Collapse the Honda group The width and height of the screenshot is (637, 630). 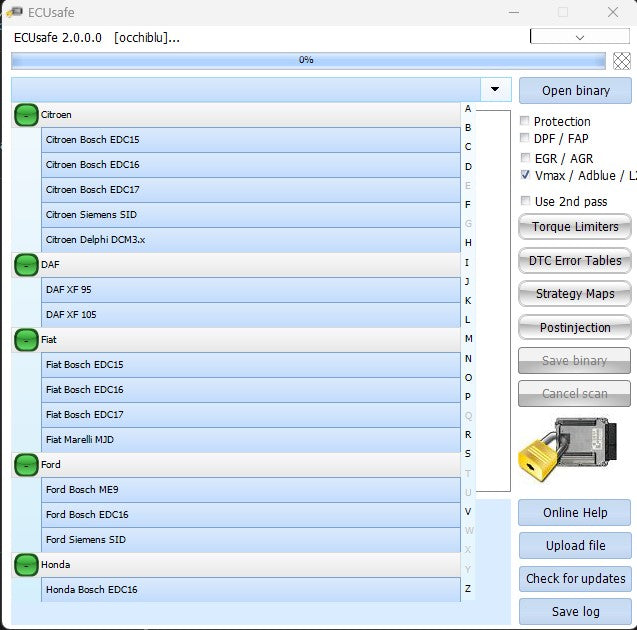tap(26, 565)
